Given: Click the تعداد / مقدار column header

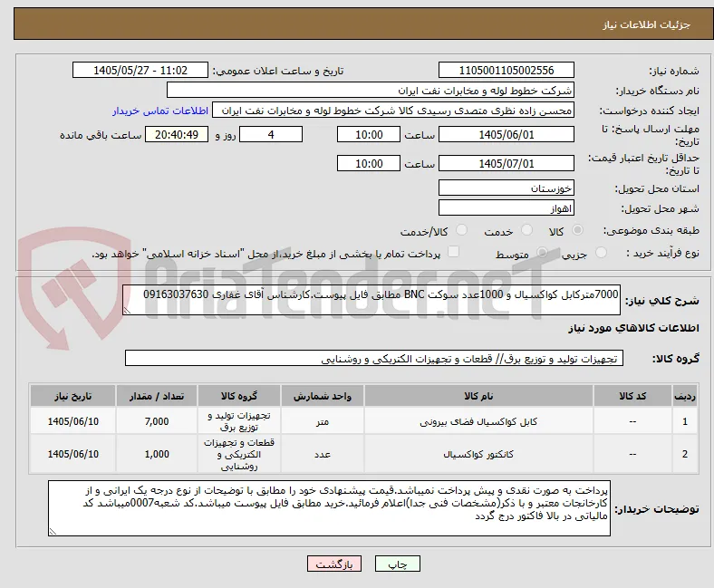Looking at the screenshot, I should pos(157,396).
